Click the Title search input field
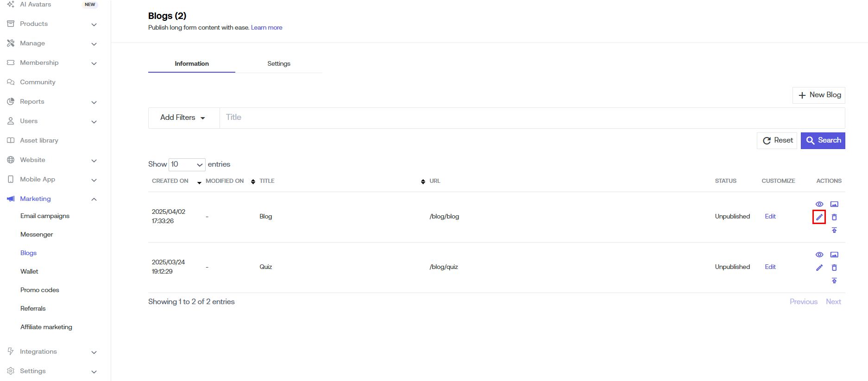 point(532,118)
